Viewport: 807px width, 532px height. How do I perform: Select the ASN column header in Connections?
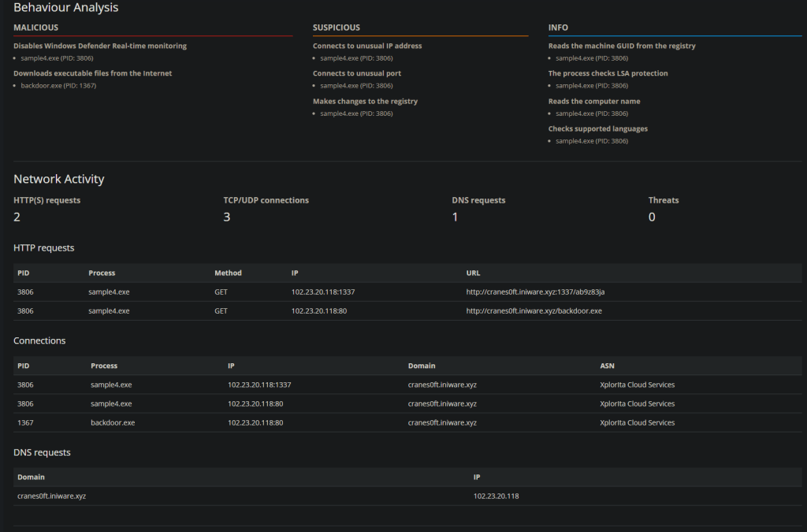click(608, 366)
